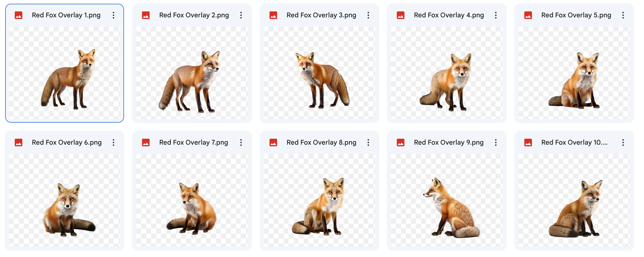
Task: Open more actions for Red Fox Overlay 10 file
Action: point(623,143)
